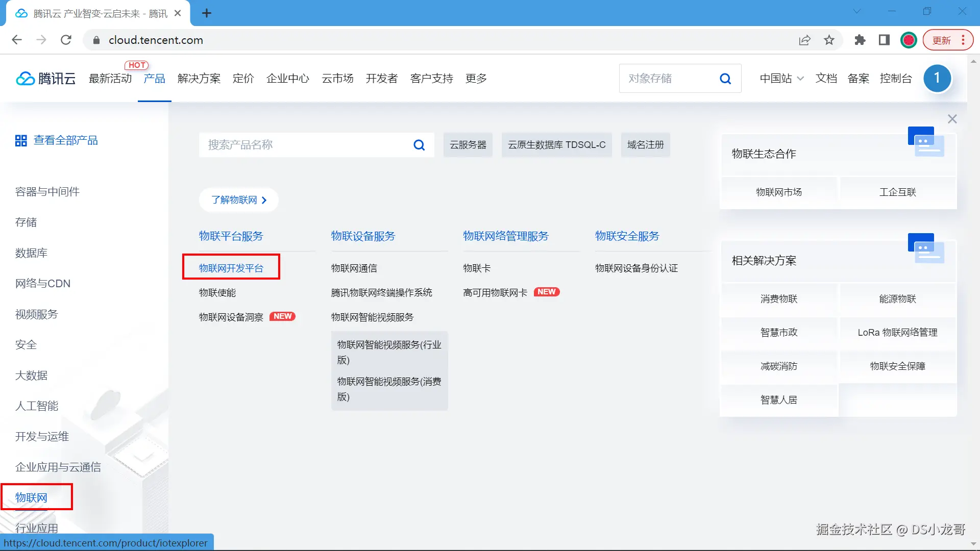This screenshot has height=551, width=980.
Task: Open the browser side panel icon
Action: pyautogui.click(x=884, y=40)
